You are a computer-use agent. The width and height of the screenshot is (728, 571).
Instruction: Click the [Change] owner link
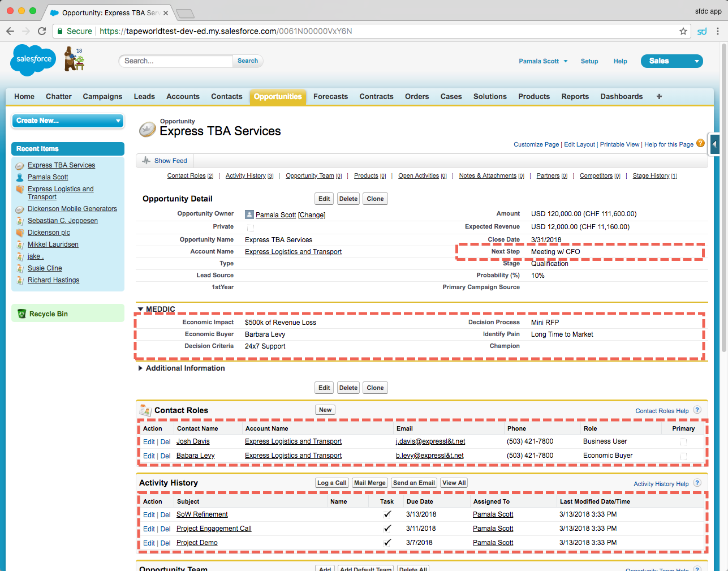pos(312,215)
